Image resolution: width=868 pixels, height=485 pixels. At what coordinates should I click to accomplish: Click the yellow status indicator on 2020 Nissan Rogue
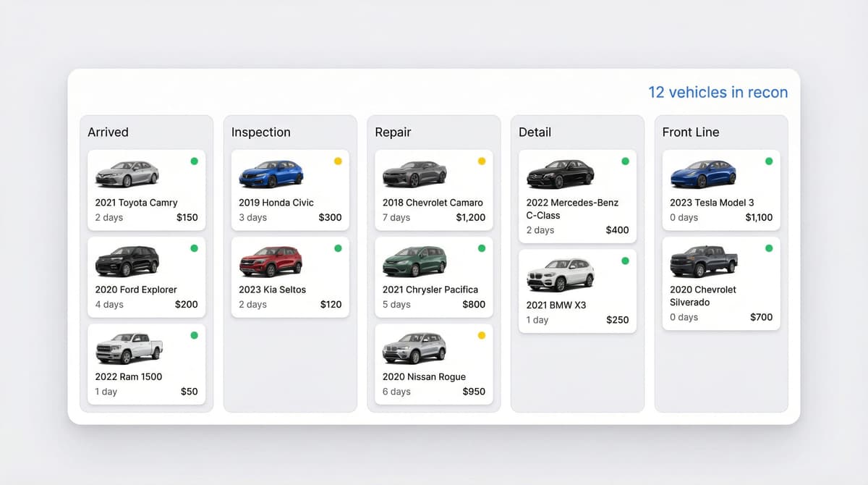tap(480, 335)
